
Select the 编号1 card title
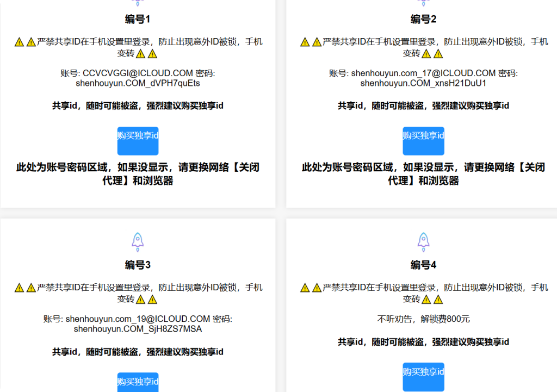137,18
